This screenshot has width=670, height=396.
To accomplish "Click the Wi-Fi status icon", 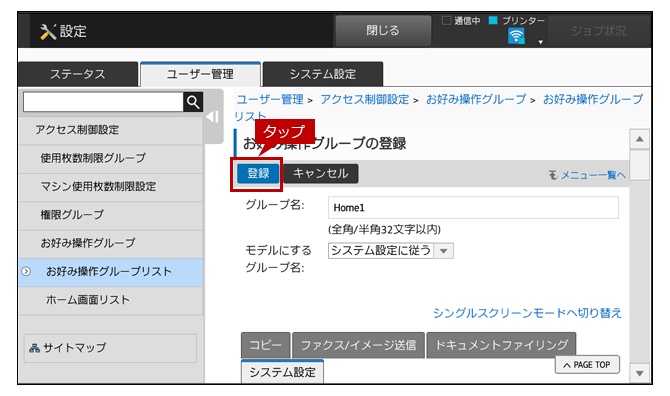I will coord(516,36).
